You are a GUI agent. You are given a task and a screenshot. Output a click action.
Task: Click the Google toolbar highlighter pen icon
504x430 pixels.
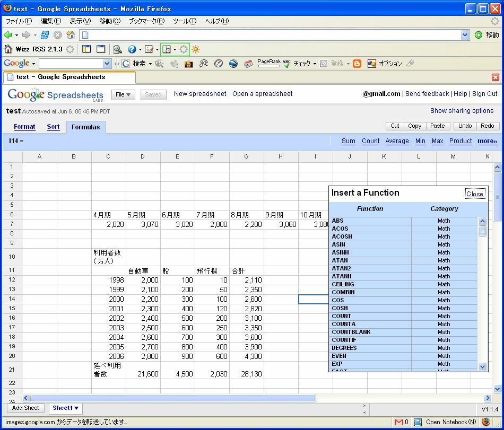tap(410, 63)
